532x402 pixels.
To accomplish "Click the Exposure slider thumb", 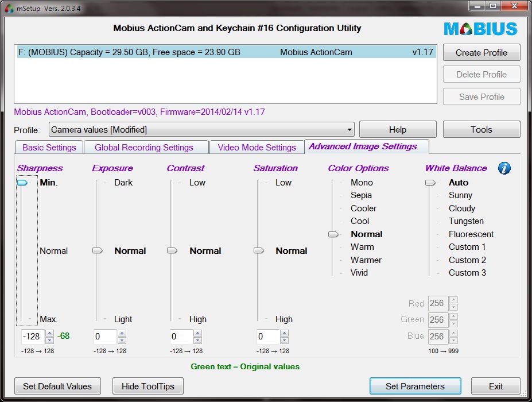I will coord(98,250).
